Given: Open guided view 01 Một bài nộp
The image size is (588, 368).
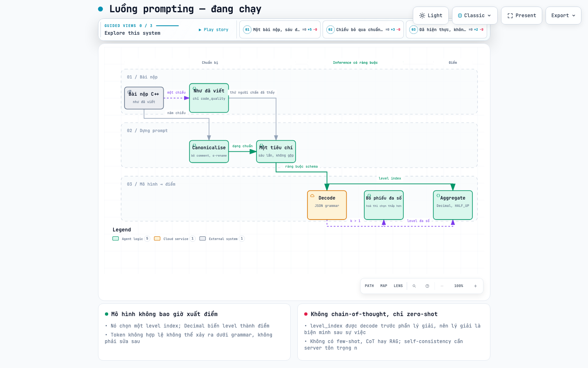Looking at the screenshot, I should pyautogui.click(x=280, y=29).
